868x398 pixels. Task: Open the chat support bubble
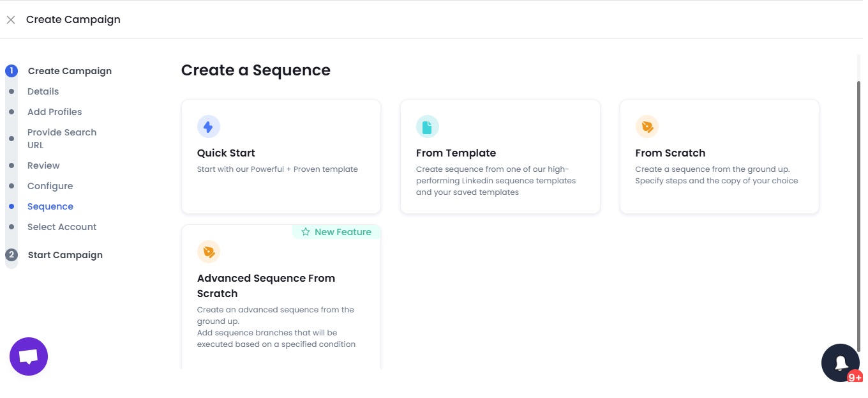pos(28,356)
